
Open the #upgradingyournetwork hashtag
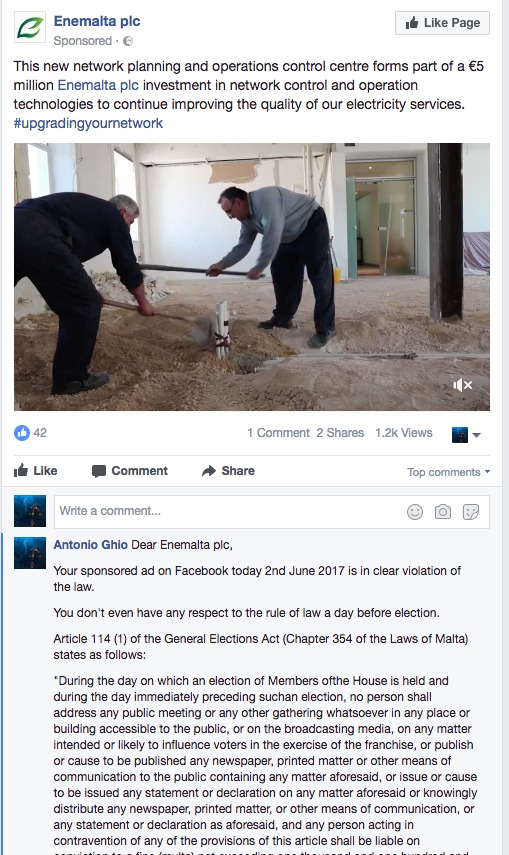(x=88, y=123)
